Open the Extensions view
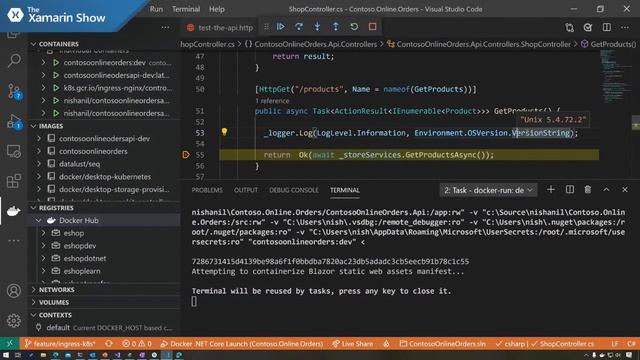The width and height of the screenshot is (640, 360). click(x=14, y=181)
